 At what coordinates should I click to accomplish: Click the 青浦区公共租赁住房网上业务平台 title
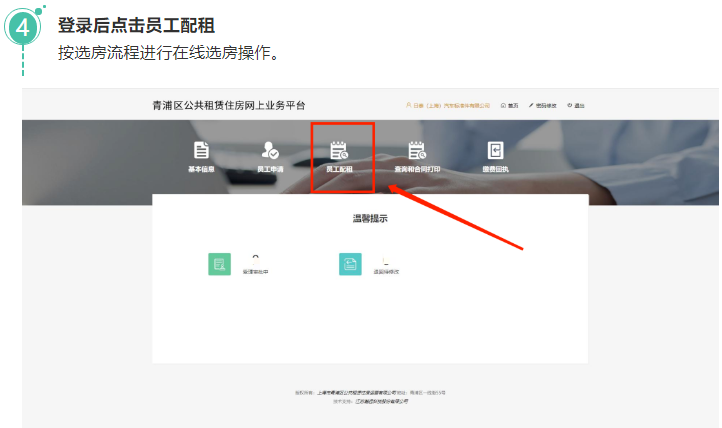[x=229, y=105]
